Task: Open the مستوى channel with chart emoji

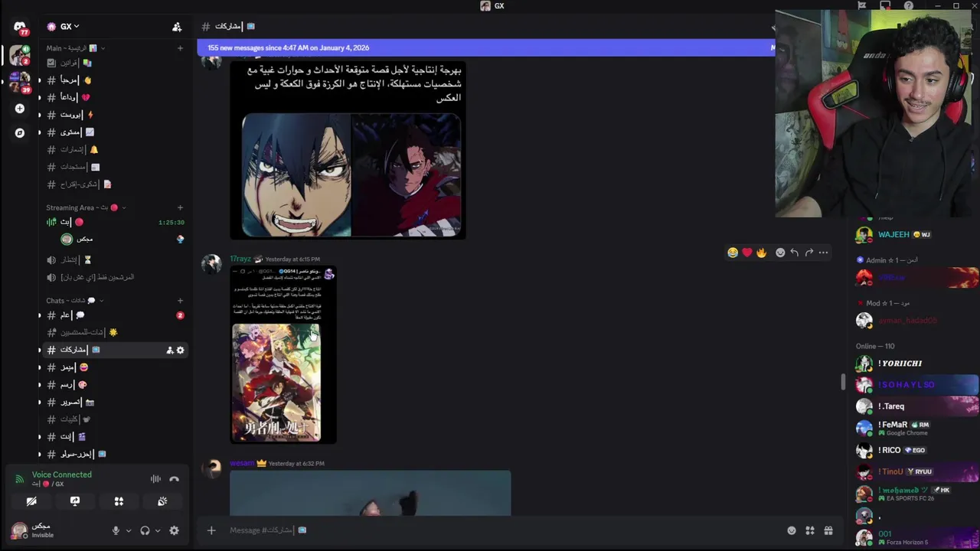Action: click(115, 132)
